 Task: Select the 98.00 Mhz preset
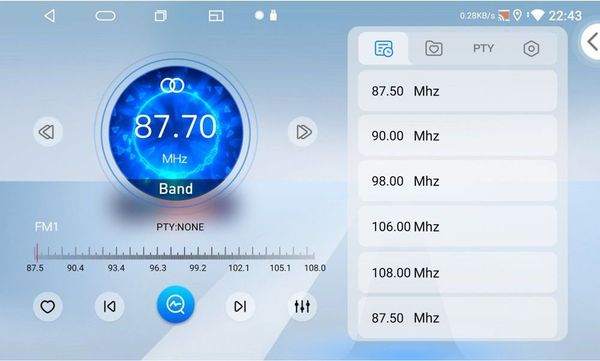pos(457,181)
